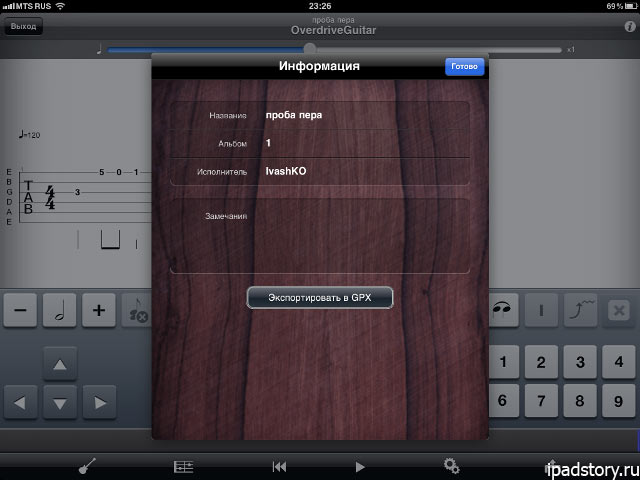Tap number key 4

(x=619, y=362)
